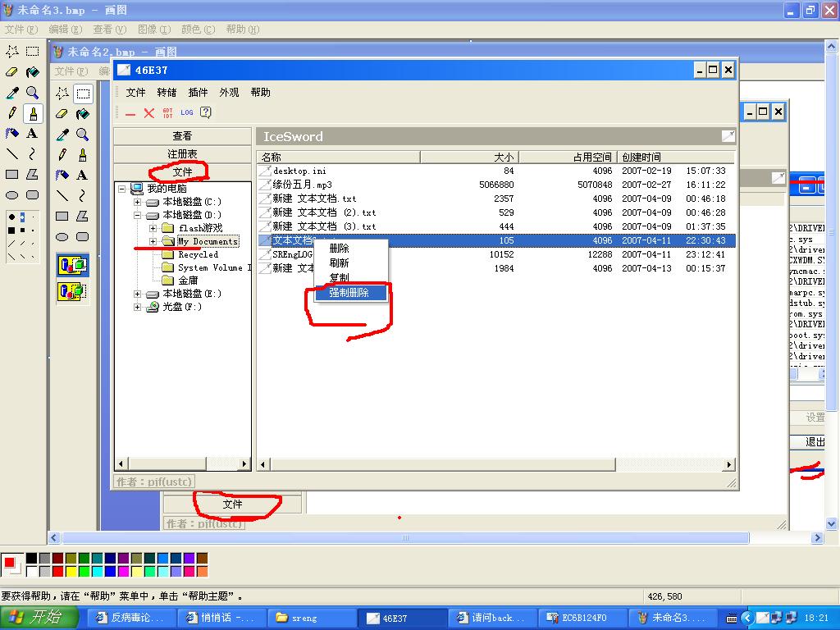Pick the bright green swatch in the palette
Image resolution: width=840 pixels, height=630 pixels.
tap(84, 572)
